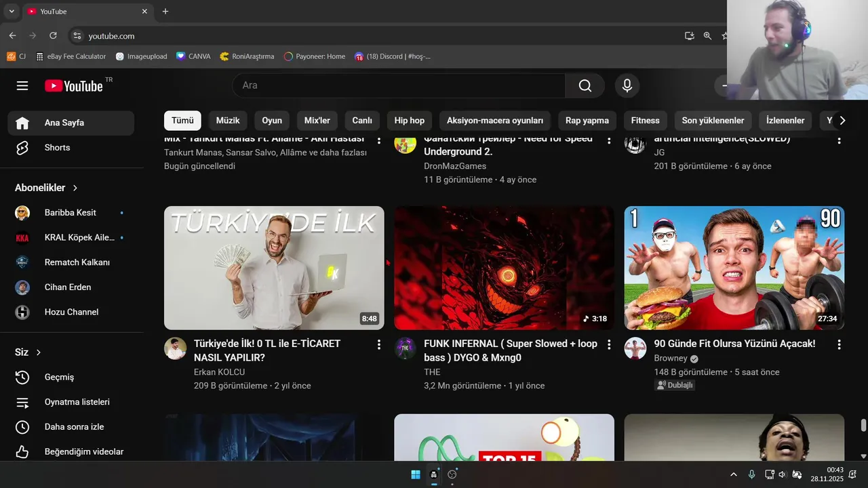Click the magnifier search button
This screenshot has height=488, width=868.
click(585, 85)
